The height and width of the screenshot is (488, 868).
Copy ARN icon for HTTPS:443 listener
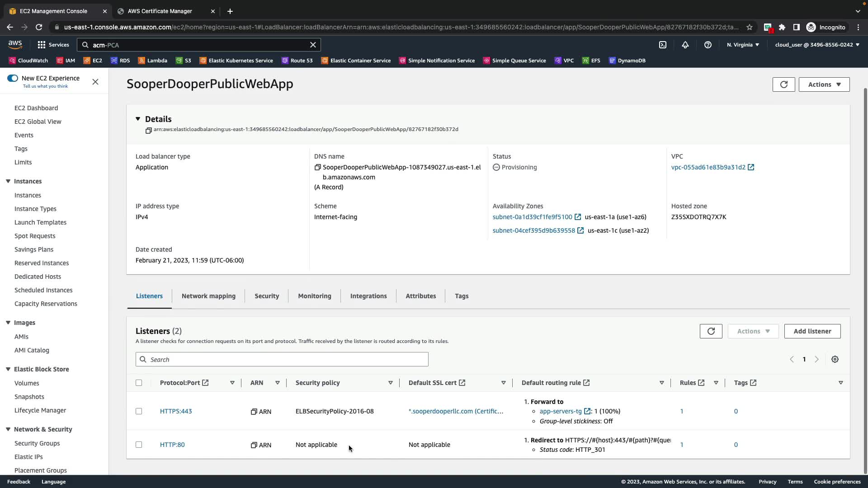(254, 412)
